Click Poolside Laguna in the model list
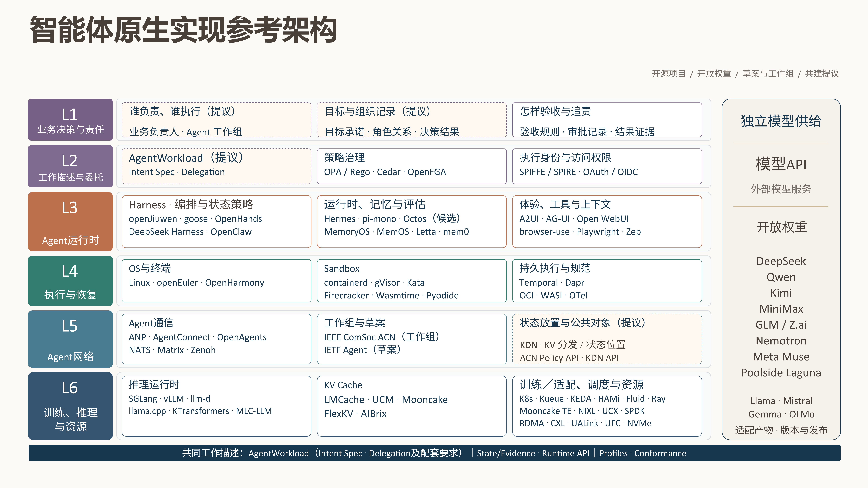The image size is (868, 488). click(x=781, y=373)
